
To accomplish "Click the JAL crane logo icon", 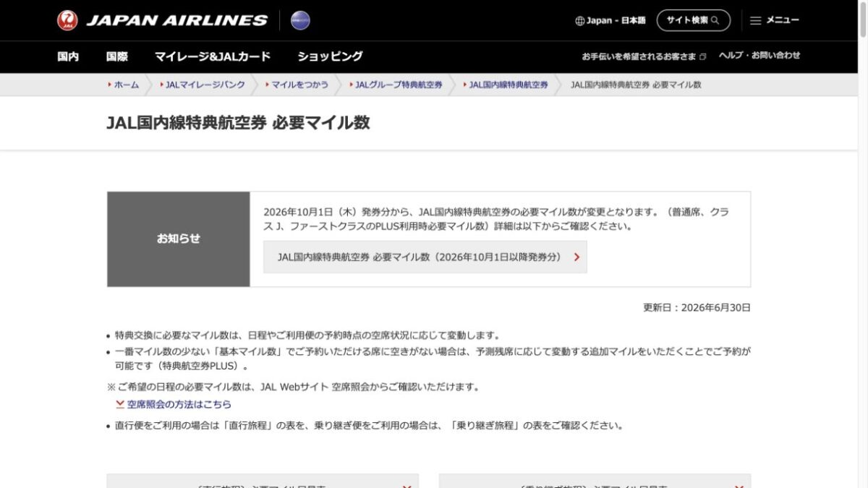I will (67, 20).
